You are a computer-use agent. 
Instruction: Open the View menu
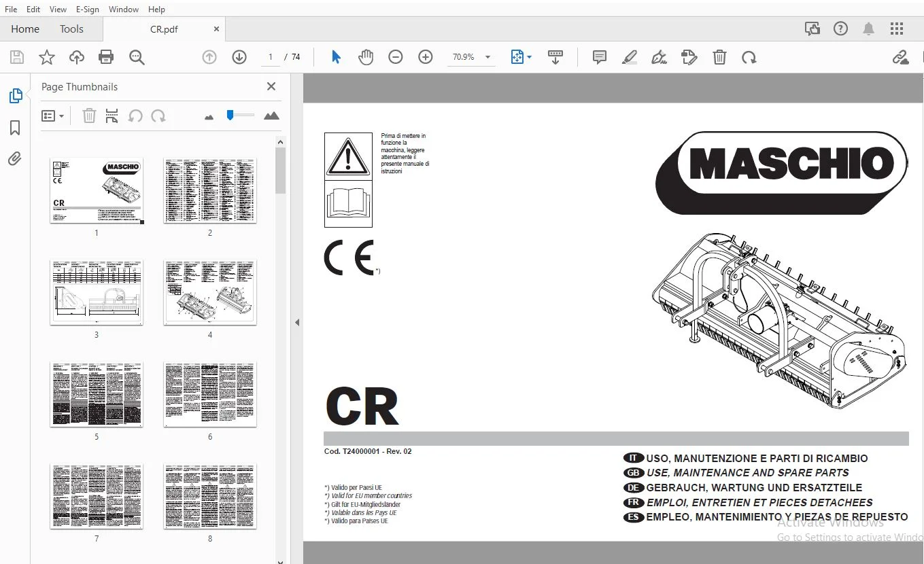click(58, 10)
